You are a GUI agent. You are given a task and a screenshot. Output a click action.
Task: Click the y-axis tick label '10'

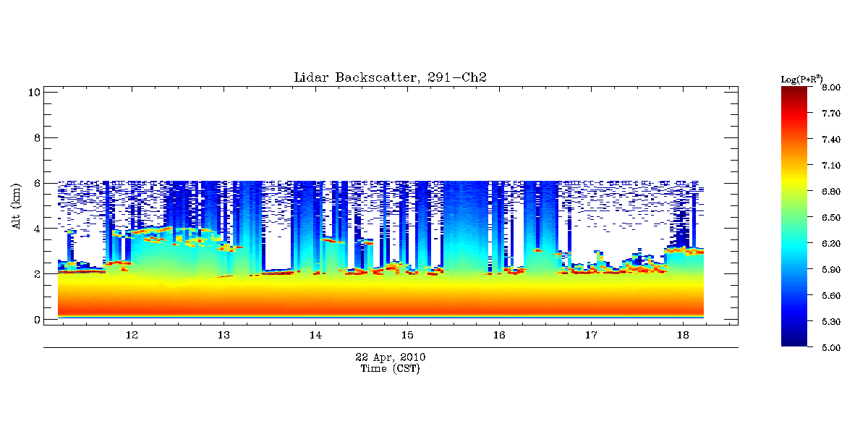pos(33,92)
